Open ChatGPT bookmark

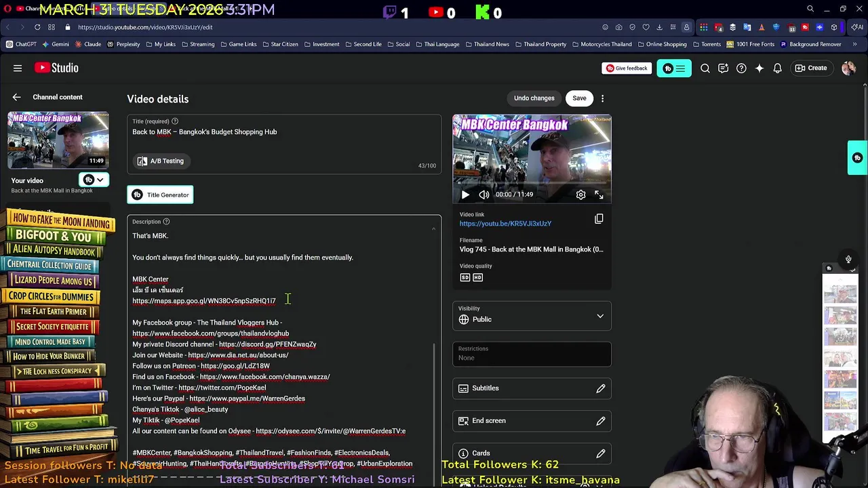click(21, 44)
